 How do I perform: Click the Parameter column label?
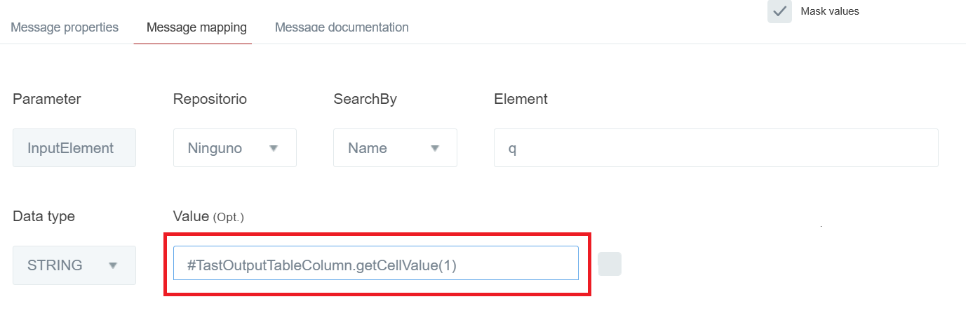pyautogui.click(x=47, y=99)
